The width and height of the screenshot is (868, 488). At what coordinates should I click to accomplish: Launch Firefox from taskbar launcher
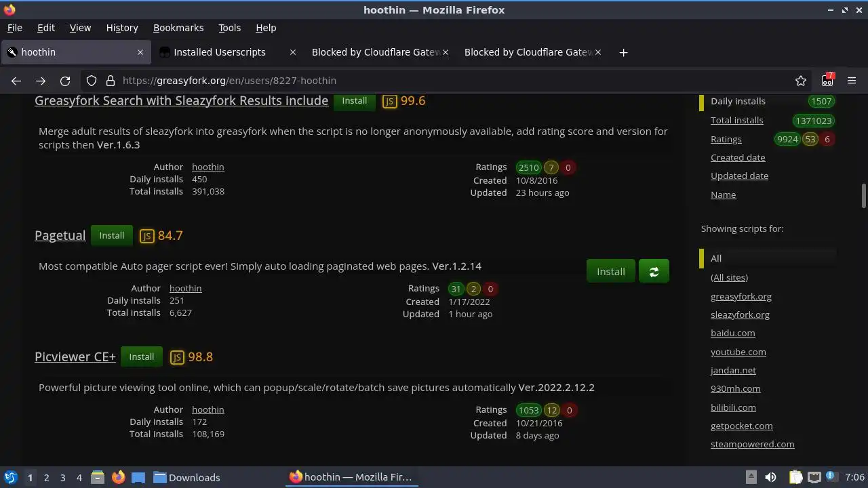point(118,477)
